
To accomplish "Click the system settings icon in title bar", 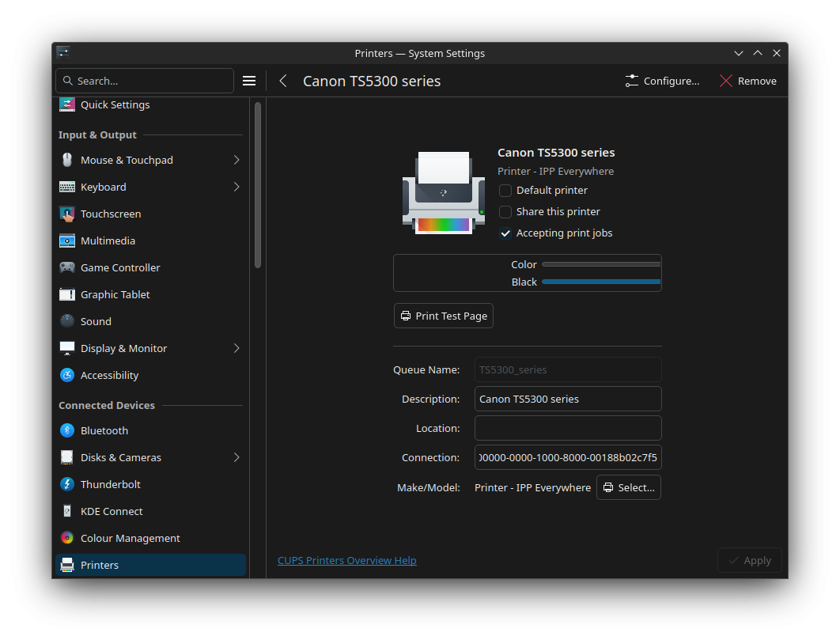I will pyautogui.click(x=63, y=52).
